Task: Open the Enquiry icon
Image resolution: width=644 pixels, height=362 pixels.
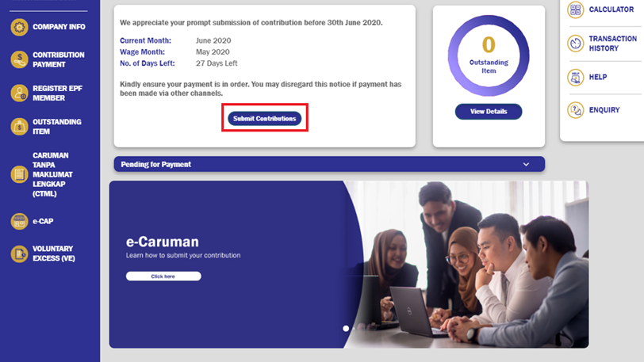Action: pos(576,110)
